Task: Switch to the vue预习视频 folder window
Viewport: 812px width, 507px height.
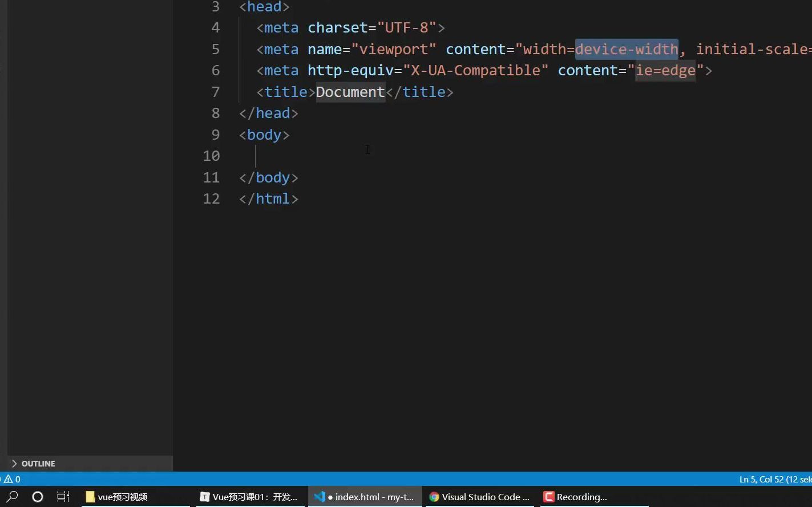Action: pos(136,497)
